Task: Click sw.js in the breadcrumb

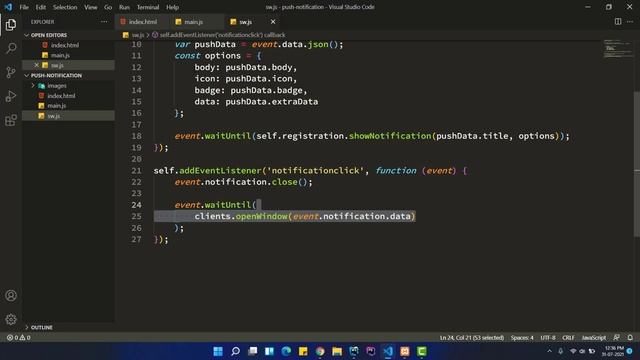Action: click(x=138, y=35)
